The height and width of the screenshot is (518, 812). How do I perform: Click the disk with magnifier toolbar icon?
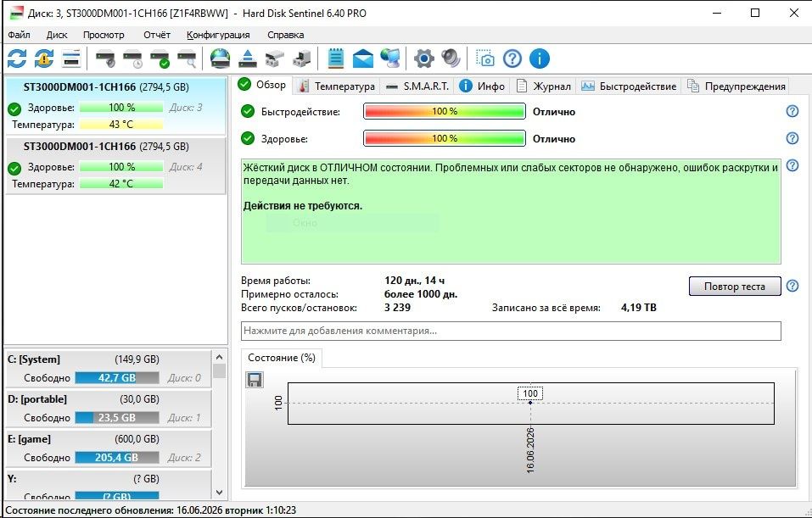tap(187, 58)
